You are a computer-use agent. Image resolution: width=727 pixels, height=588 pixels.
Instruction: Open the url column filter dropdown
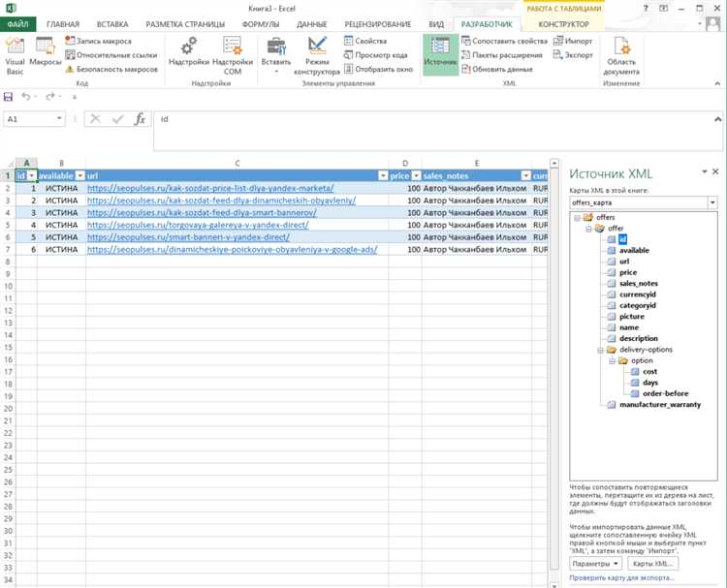click(383, 175)
